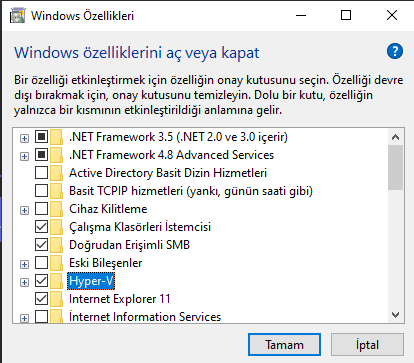Image resolution: width=414 pixels, height=363 pixels.
Task: Click folder icon next to Internet Information Services
Action: (57, 317)
